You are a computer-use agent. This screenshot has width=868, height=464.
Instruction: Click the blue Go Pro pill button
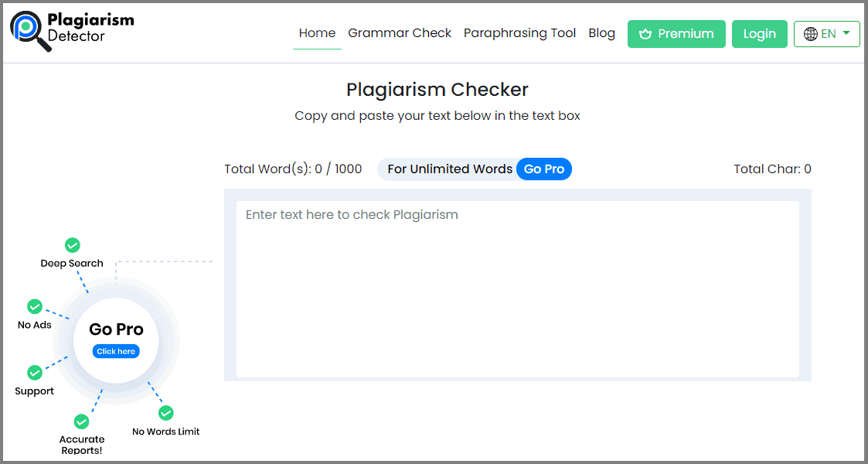pyautogui.click(x=544, y=169)
